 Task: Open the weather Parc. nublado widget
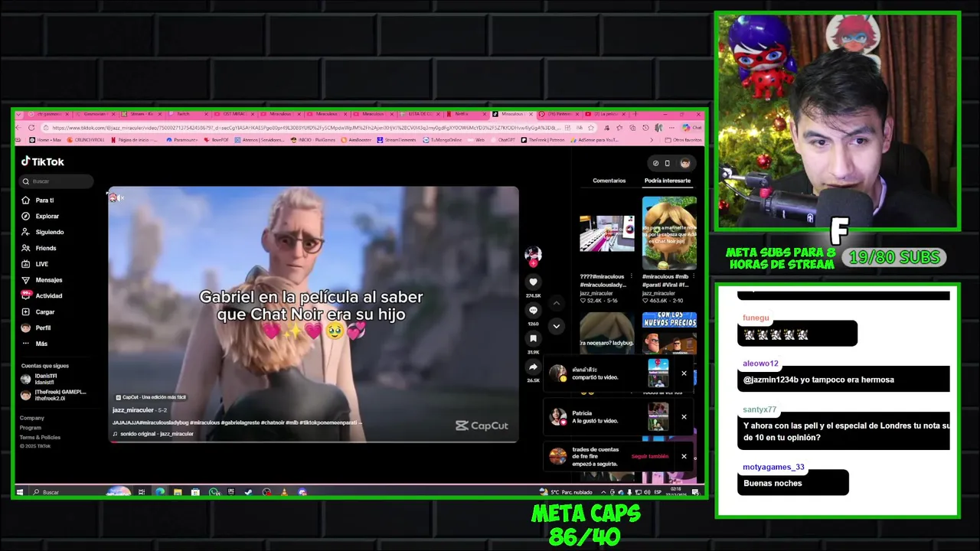click(x=567, y=492)
